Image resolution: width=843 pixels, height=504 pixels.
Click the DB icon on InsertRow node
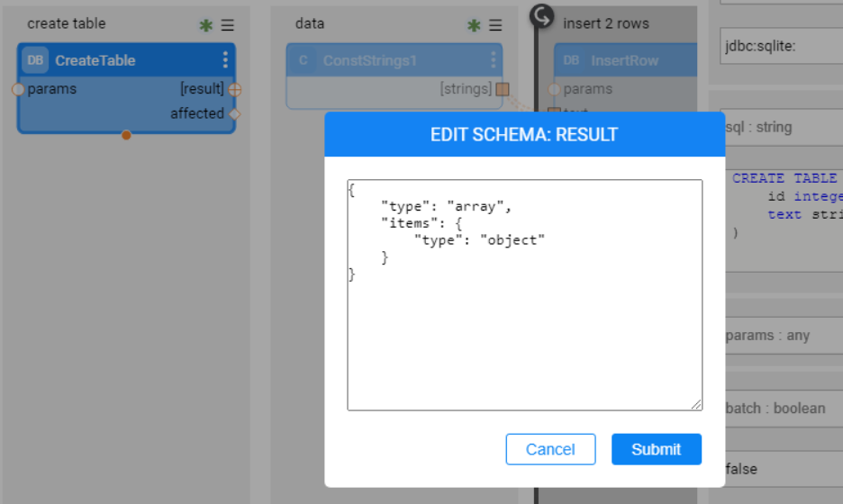click(571, 60)
